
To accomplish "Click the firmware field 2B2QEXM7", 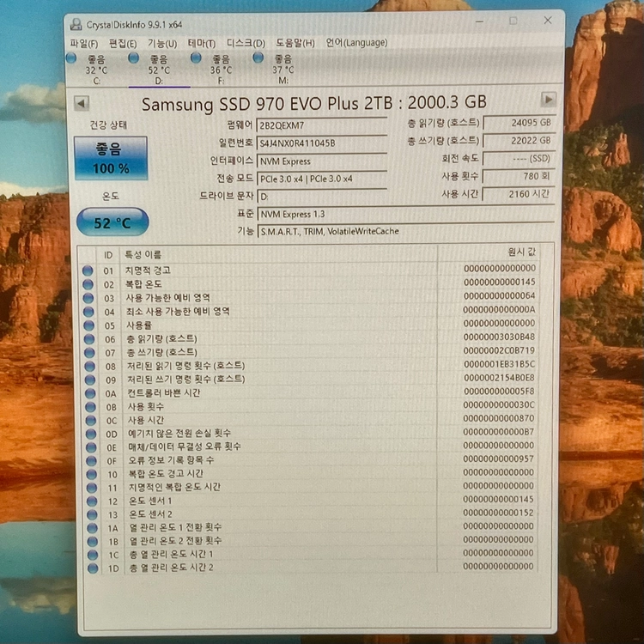I will [321, 125].
